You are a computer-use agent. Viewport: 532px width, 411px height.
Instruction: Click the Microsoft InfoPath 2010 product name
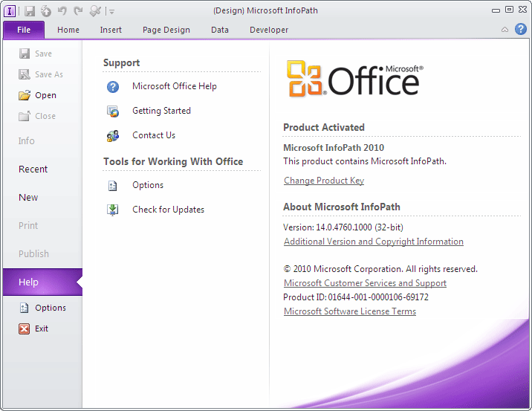tap(334, 148)
